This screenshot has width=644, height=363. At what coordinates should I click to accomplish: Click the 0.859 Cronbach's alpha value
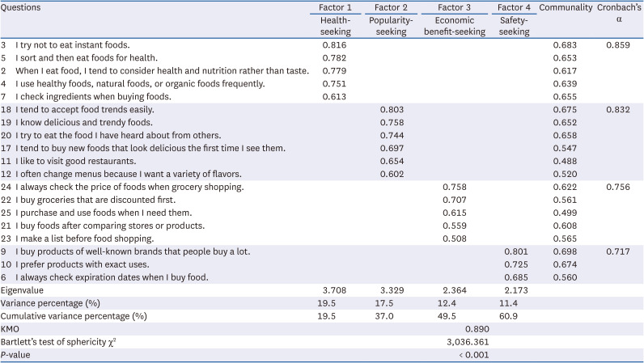pyautogui.click(x=619, y=44)
